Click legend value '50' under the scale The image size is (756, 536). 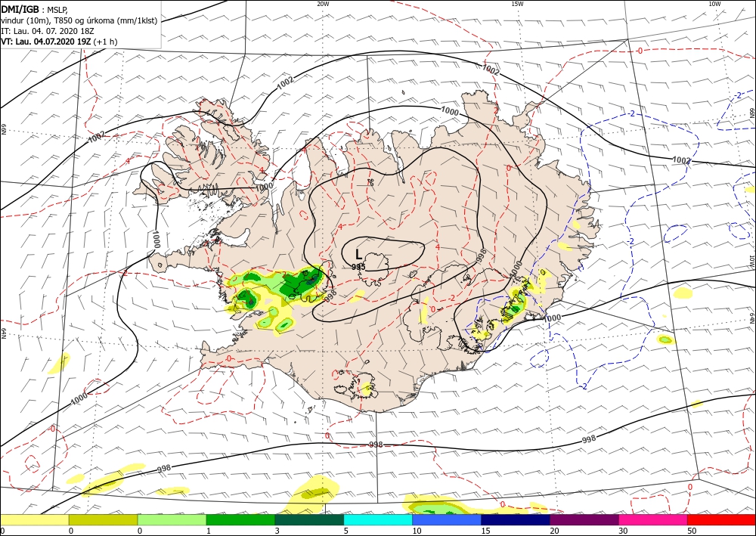tap(692, 531)
